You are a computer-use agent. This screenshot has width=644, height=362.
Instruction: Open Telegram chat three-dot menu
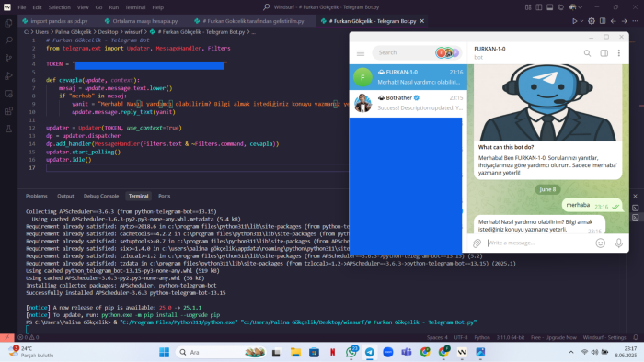pos(619,53)
